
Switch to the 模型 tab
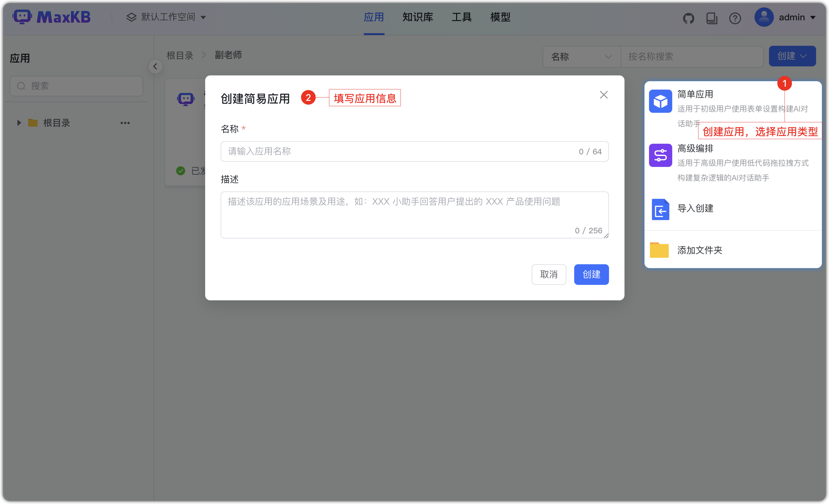[x=500, y=17]
